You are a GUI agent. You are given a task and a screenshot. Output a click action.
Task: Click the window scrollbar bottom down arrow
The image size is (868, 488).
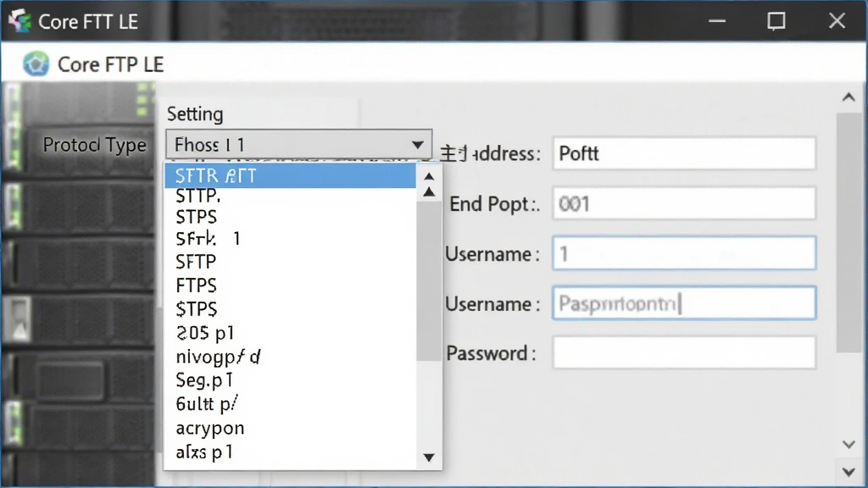(x=849, y=472)
